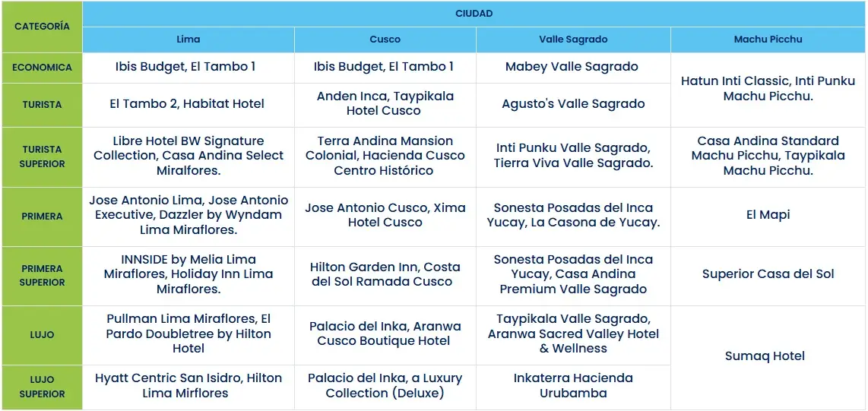Viewport: 868px width, 411px height.
Task: Select the Valle Sagrado column header
Action: [x=573, y=40]
